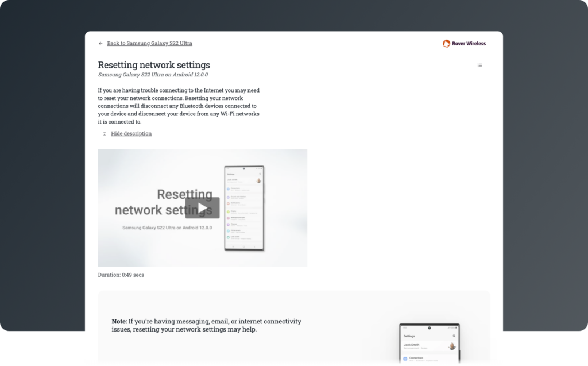
Task: Click the Note paragraph about connectivity issues
Action: pos(206,325)
